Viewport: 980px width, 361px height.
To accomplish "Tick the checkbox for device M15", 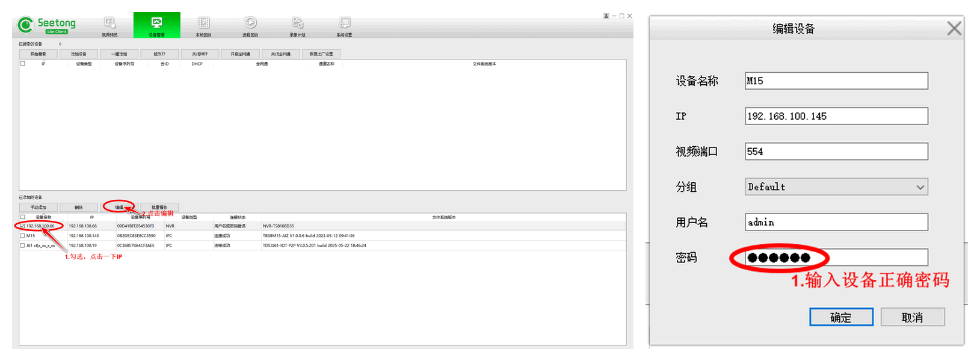I will pyautogui.click(x=23, y=236).
